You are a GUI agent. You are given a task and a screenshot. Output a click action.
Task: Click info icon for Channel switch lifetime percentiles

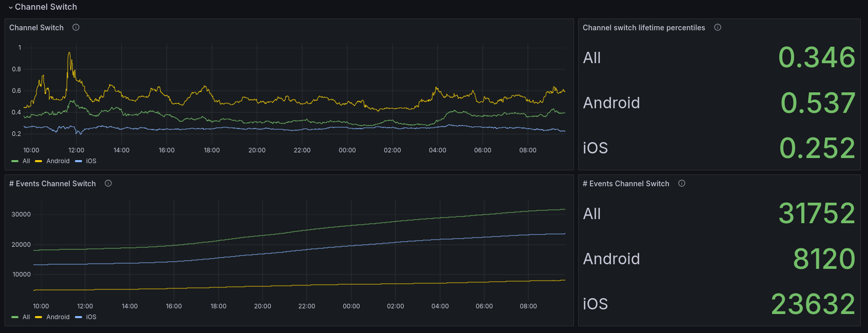(x=718, y=27)
